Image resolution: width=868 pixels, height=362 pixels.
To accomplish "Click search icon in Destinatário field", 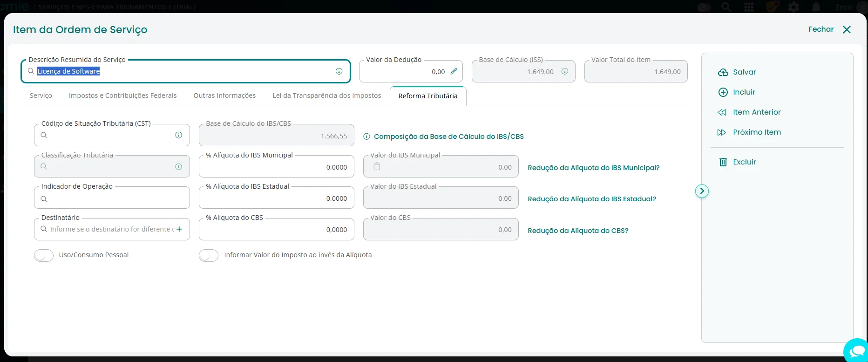I will click(x=44, y=229).
